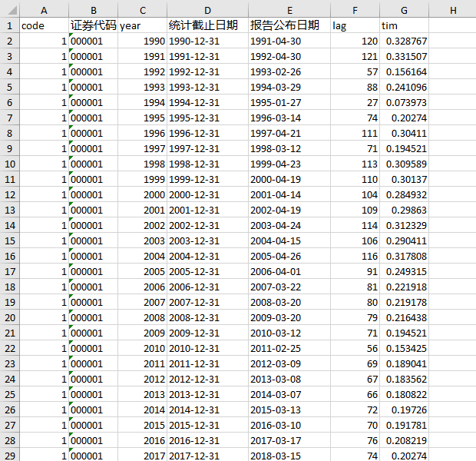Select cell with date 1993-02-26
Image resolution: width=476 pixels, height=461 pixels.
(x=289, y=71)
